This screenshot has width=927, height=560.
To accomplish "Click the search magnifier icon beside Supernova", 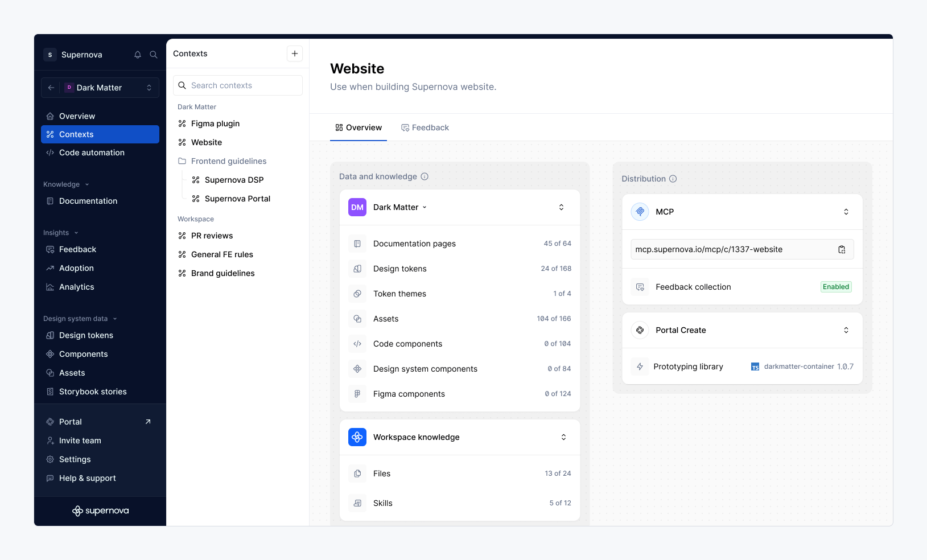I will tap(154, 55).
